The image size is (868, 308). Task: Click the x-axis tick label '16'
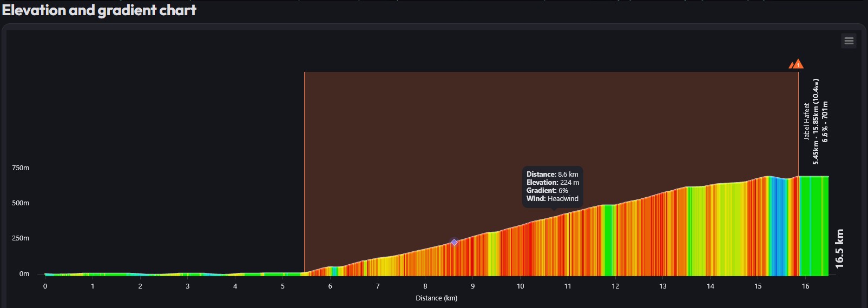pyautogui.click(x=806, y=286)
